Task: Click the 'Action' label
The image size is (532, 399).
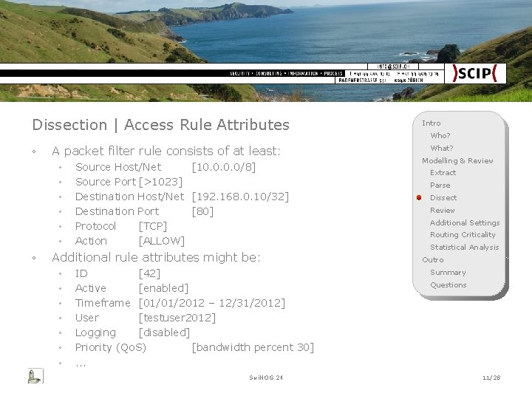Action: click(91, 241)
